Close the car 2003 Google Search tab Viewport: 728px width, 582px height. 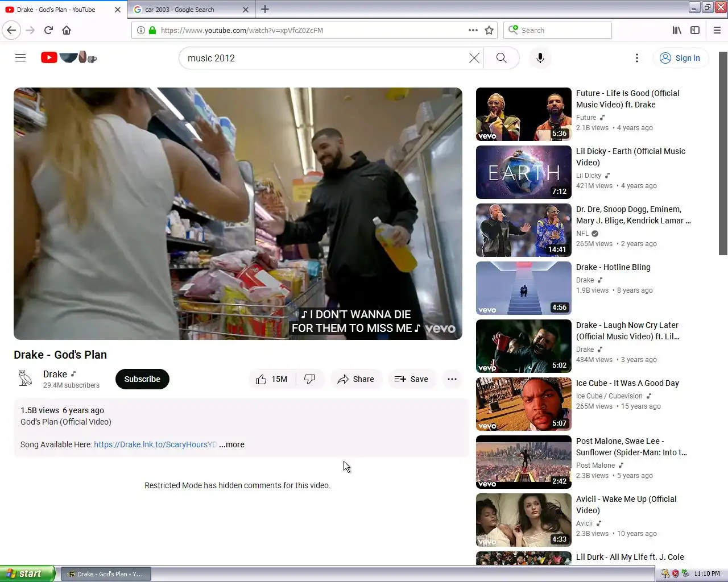click(246, 10)
